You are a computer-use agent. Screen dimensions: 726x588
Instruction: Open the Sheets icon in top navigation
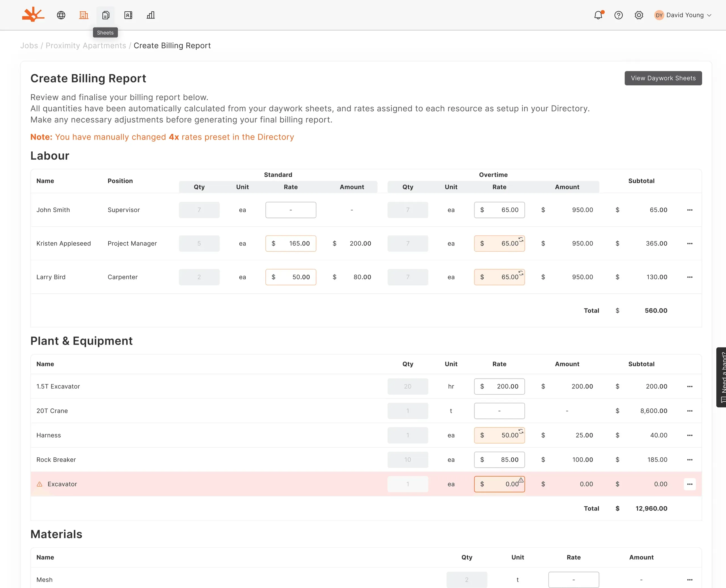point(106,15)
